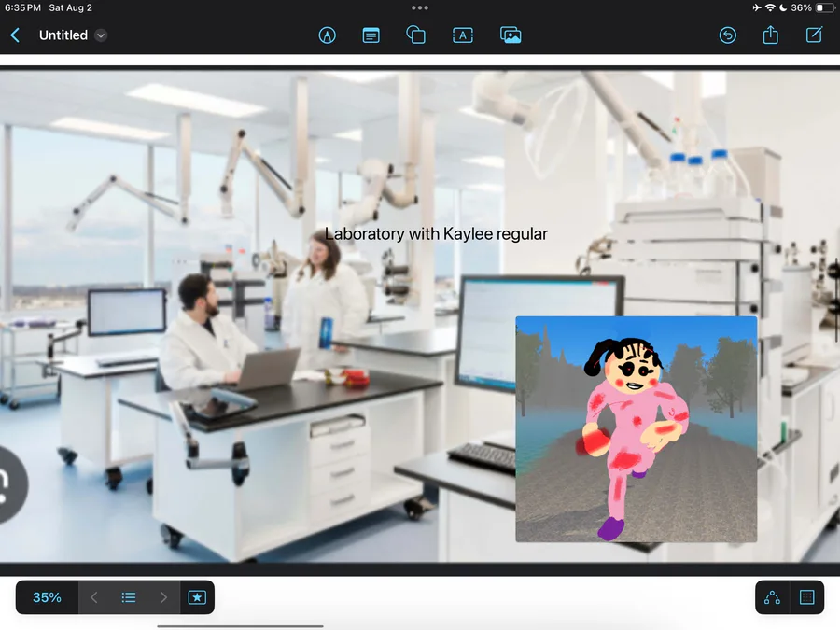Select the 'Laboratory with Kaylee regular' text

click(436, 234)
